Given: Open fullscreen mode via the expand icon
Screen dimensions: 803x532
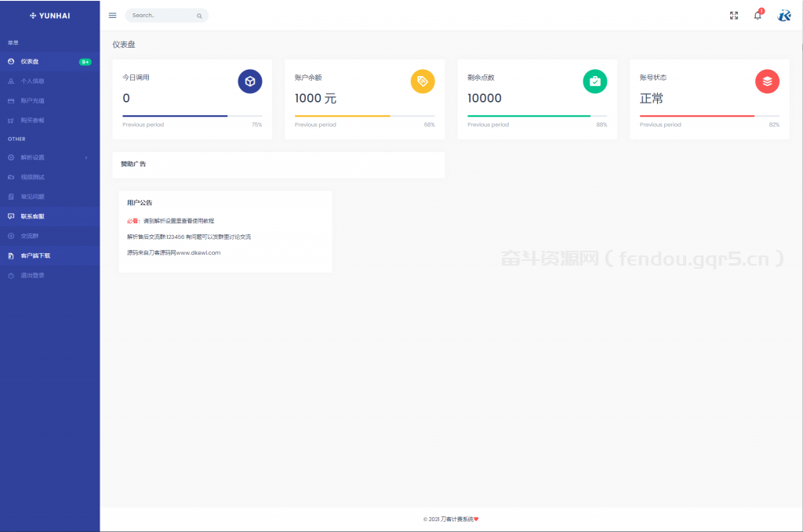Looking at the screenshot, I should tap(734, 15).
